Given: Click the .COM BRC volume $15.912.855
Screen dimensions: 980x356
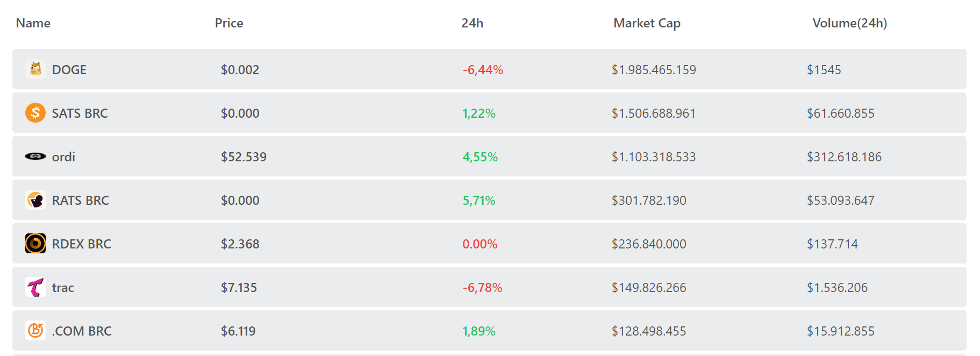Looking at the screenshot, I should point(841,331).
